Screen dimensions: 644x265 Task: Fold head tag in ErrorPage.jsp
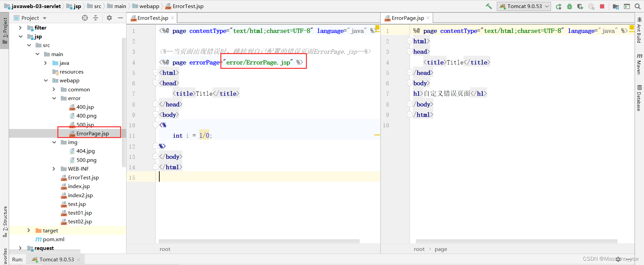410,52
